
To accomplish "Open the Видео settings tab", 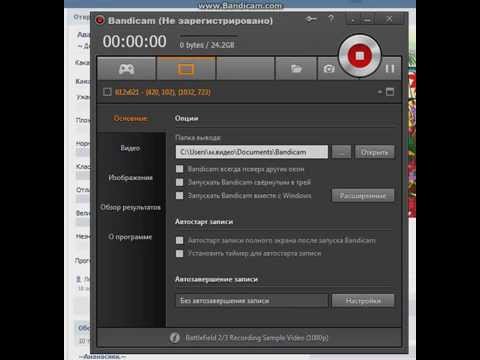I will (x=130, y=148).
